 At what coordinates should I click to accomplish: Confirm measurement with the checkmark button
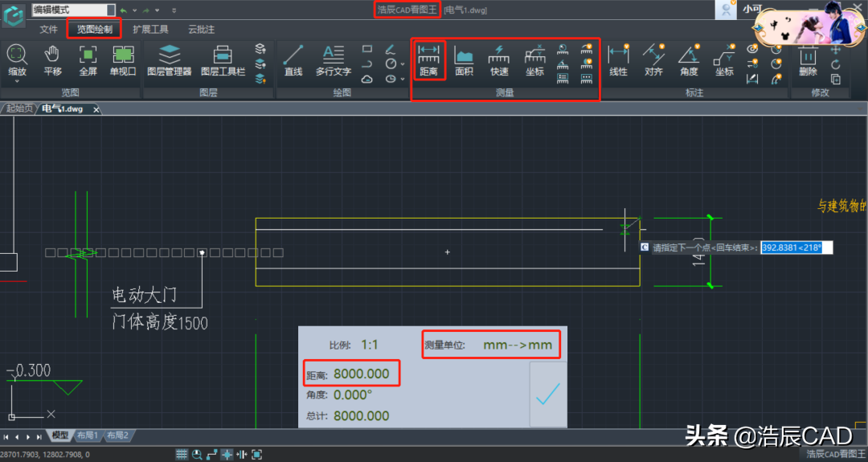click(x=548, y=394)
